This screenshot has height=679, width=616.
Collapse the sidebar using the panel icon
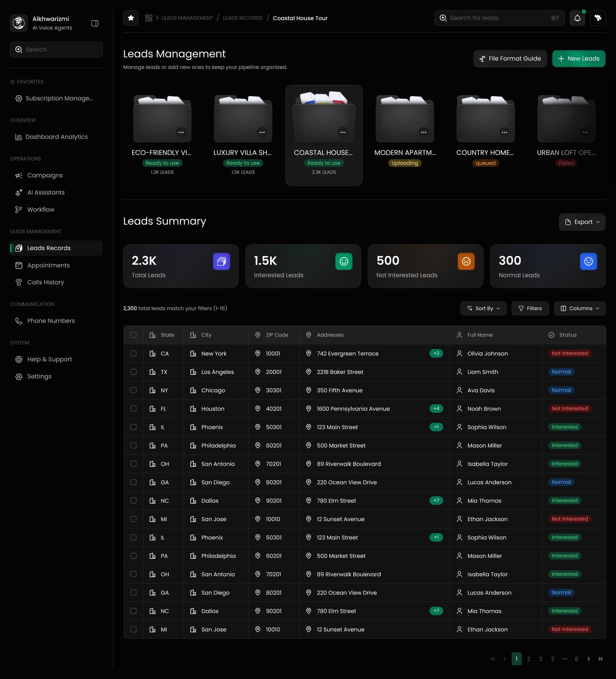pos(95,23)
